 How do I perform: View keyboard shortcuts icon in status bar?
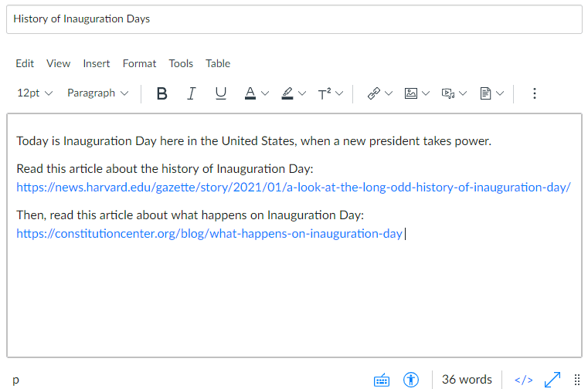[x=382, y=380]
